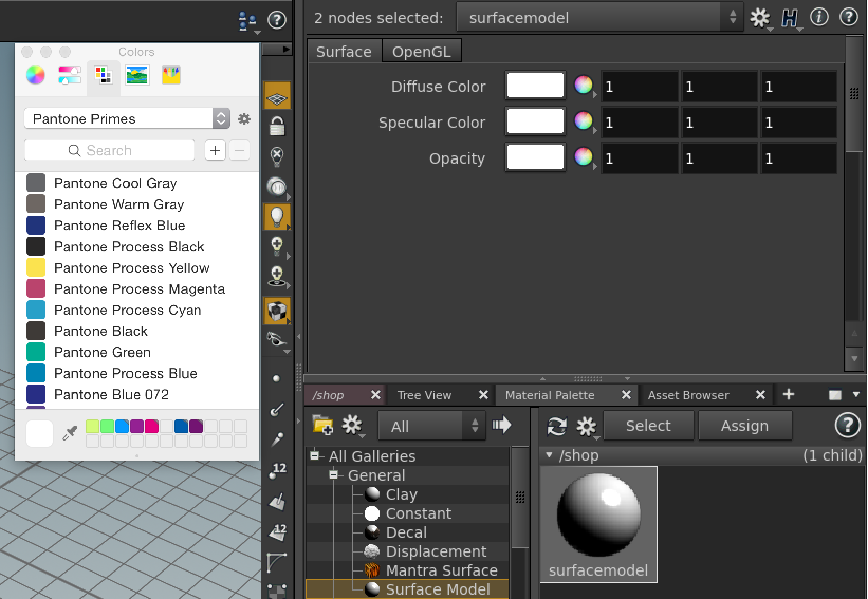Click the right arrow beside All dropdown
The image size is (868, 599).
coord(501,425)
